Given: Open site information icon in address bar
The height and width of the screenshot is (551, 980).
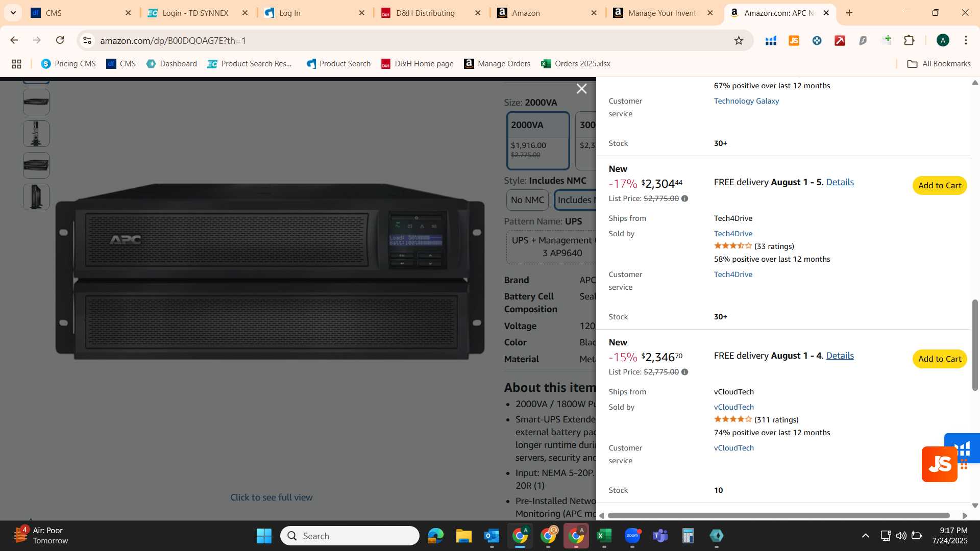Looking at the screenshot, I should pos(87,40).
